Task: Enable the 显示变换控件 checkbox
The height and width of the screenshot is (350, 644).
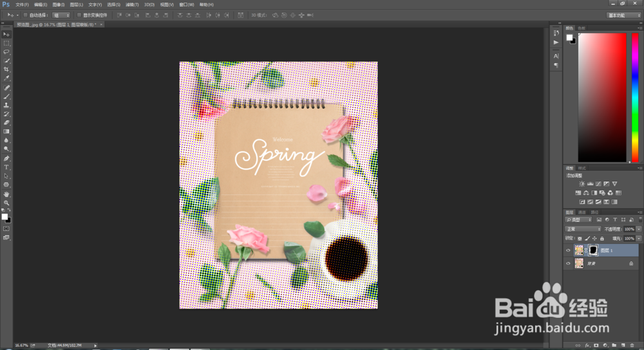Action: point(79,15)
